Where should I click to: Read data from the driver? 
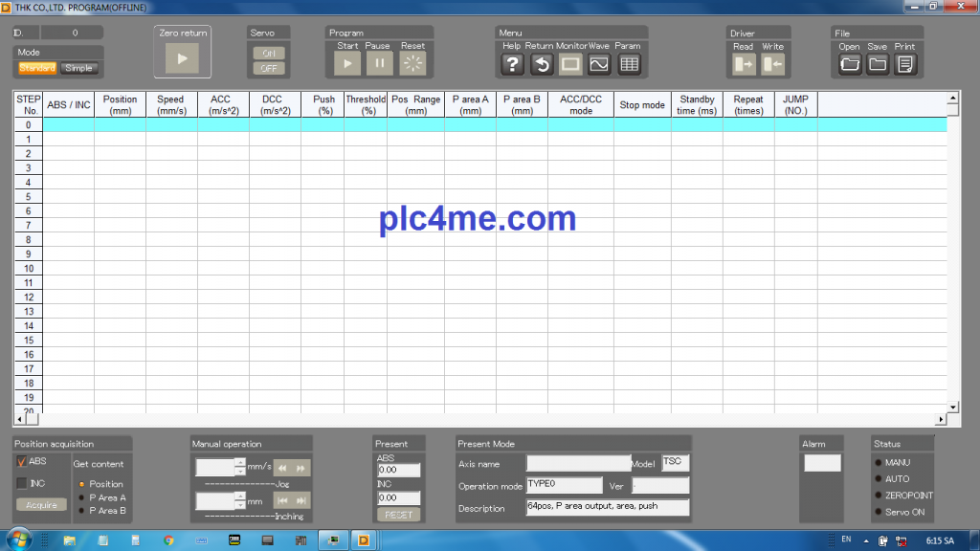tap(744, 64)
